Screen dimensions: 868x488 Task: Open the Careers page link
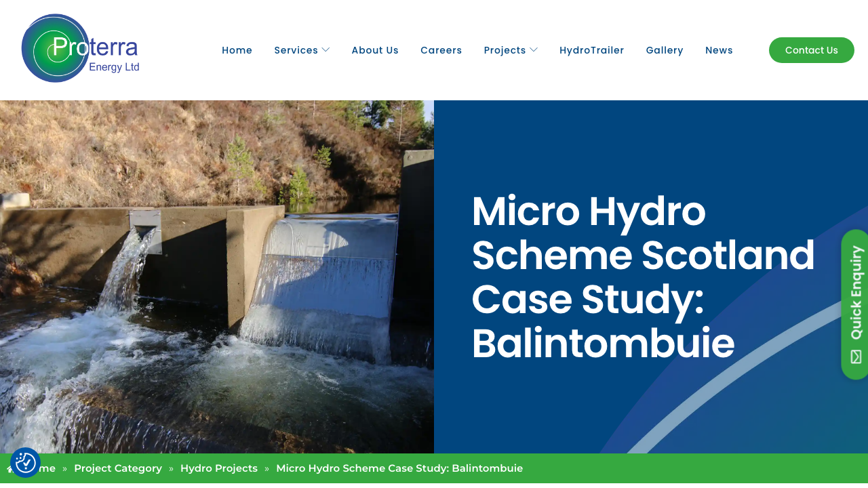[441, 49]
